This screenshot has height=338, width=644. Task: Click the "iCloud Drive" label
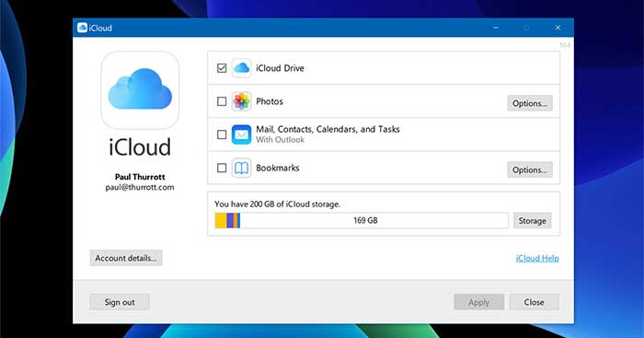[280, 68]
